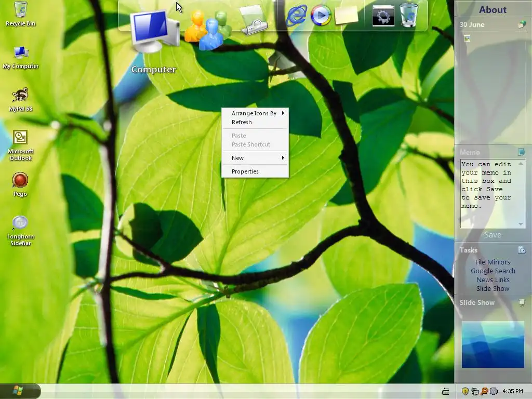Select Paste Shortcut in context menu
This screenshot has height=399, width=532.
255,144
